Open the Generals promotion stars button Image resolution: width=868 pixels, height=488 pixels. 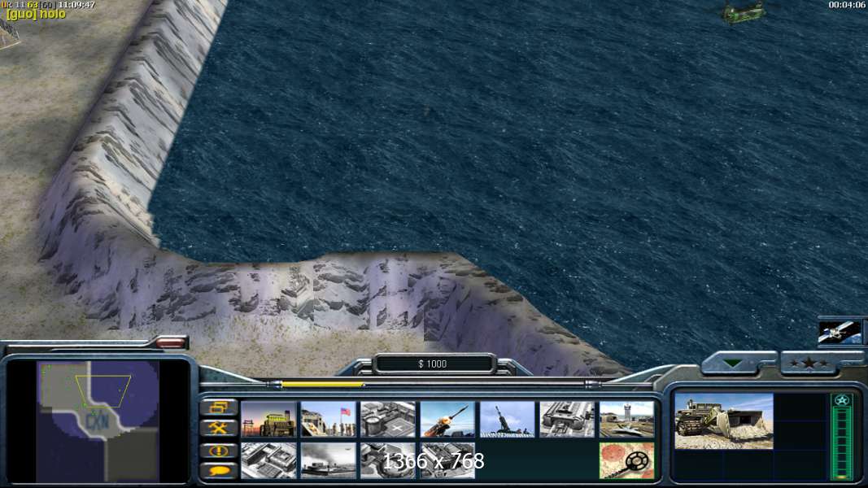coord(809,363)
